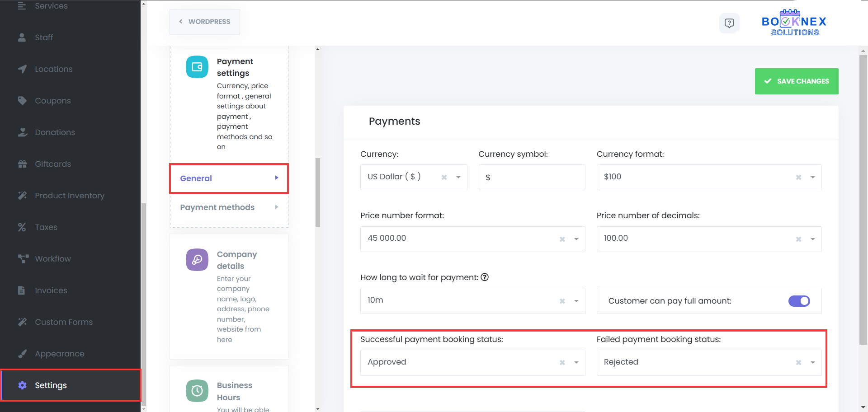Open the Price number format dropdown
868x412 pixels.
click(576, 239)
